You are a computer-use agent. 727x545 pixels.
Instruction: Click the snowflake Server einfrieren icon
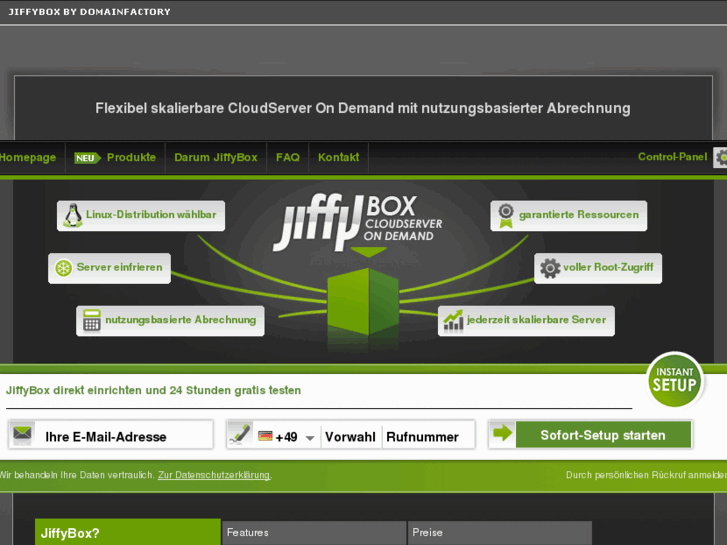(64, 268)
